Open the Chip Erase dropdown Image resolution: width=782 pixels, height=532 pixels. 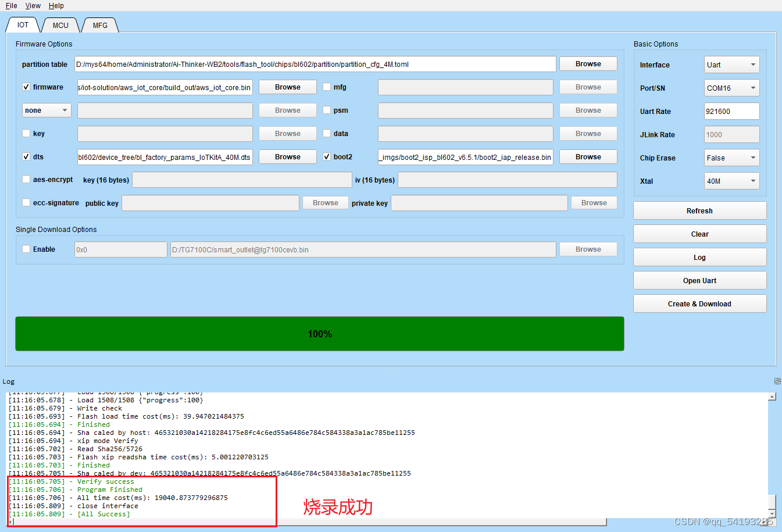coord(731,158)
